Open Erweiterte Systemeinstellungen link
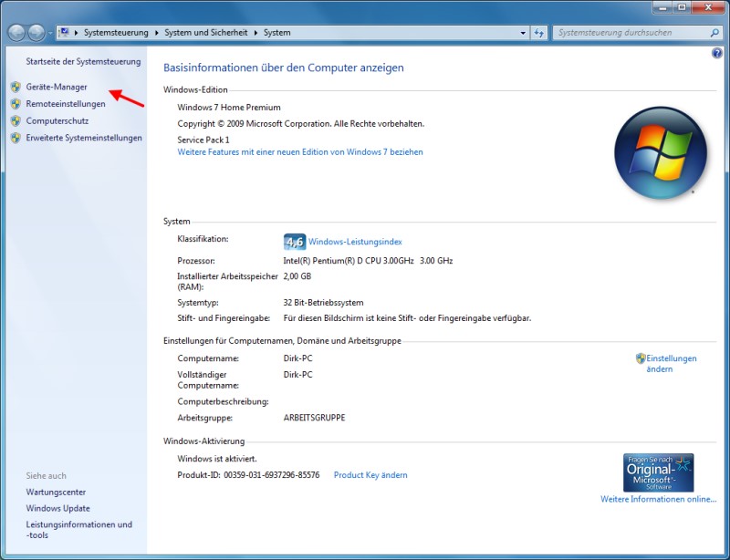Image resolution: width=730 pixels, height=560 pixels. pyautogui.click(x=84, y=138)
